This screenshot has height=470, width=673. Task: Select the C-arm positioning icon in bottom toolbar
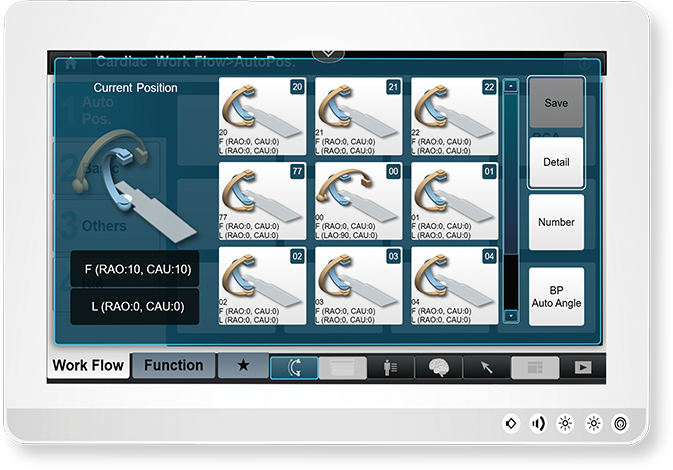[294, 367]
